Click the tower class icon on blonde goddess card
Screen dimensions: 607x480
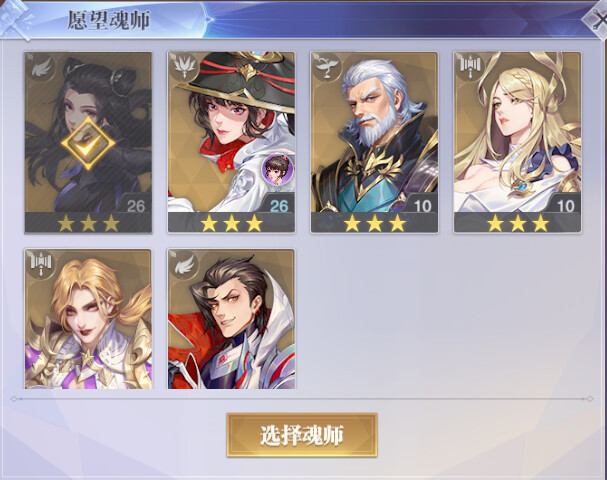click(470, 67)
